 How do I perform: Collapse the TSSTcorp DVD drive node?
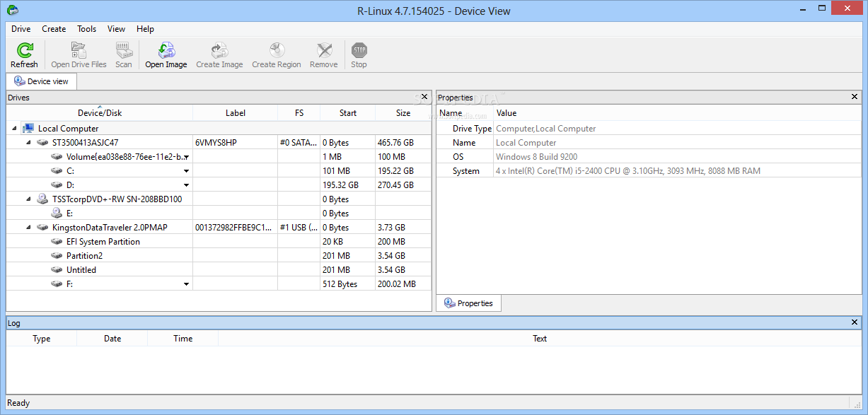click(29, 199)
